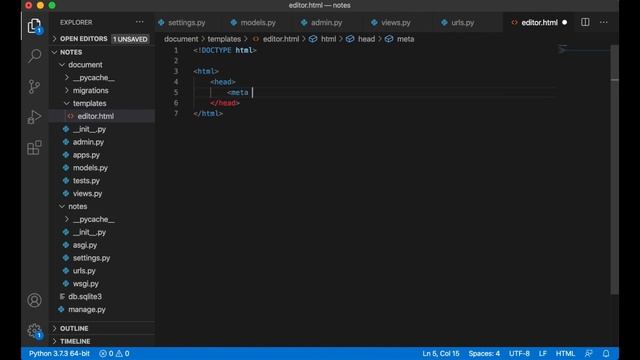Viewport: 640px width, 360px height.
Task: Open apps.py in the file tree
Action: pos(102,155)
